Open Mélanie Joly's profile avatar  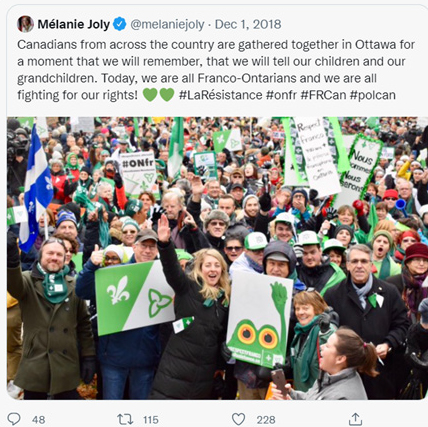click(25, 24)
